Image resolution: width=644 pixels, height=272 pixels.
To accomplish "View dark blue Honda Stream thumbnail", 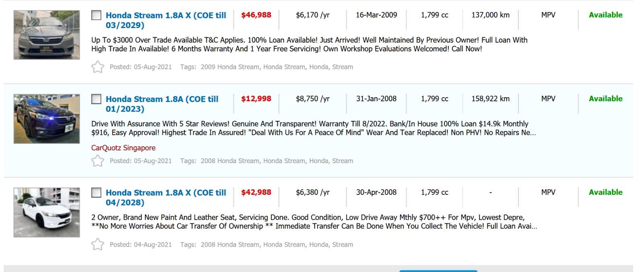I will tap(47, 119).
